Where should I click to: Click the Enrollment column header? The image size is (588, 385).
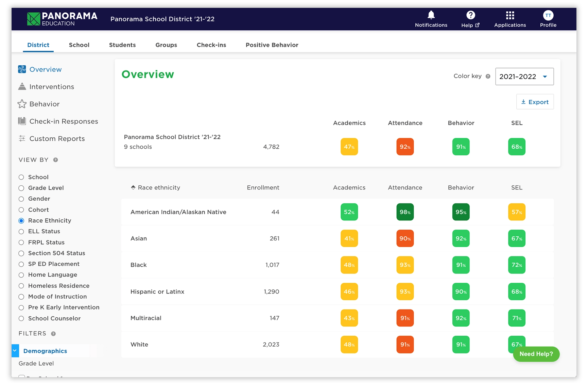263,187
